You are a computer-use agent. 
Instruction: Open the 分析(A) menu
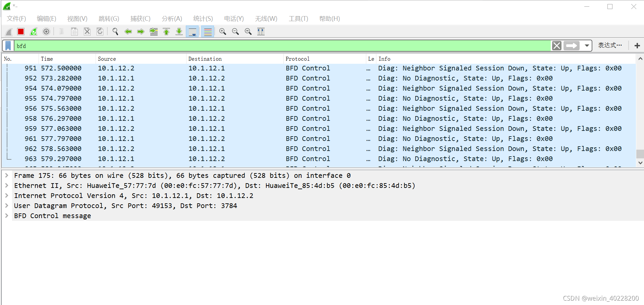click(172, 19)
